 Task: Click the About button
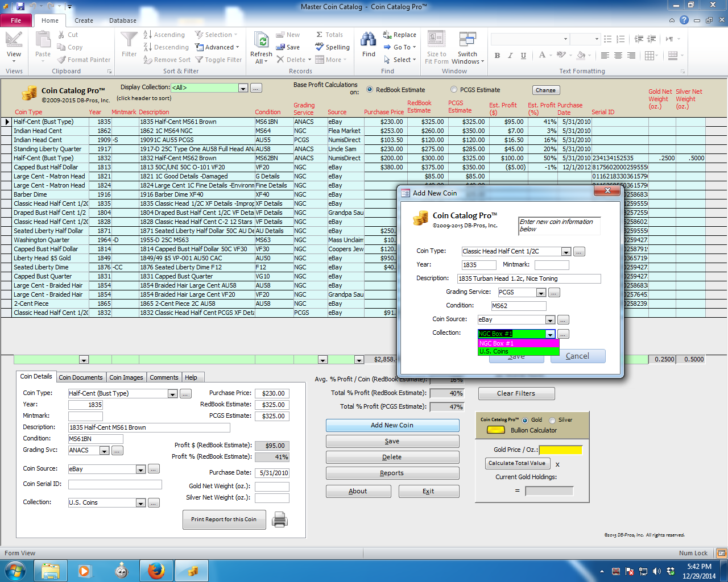pyautogui.click(x=358, y=491)
